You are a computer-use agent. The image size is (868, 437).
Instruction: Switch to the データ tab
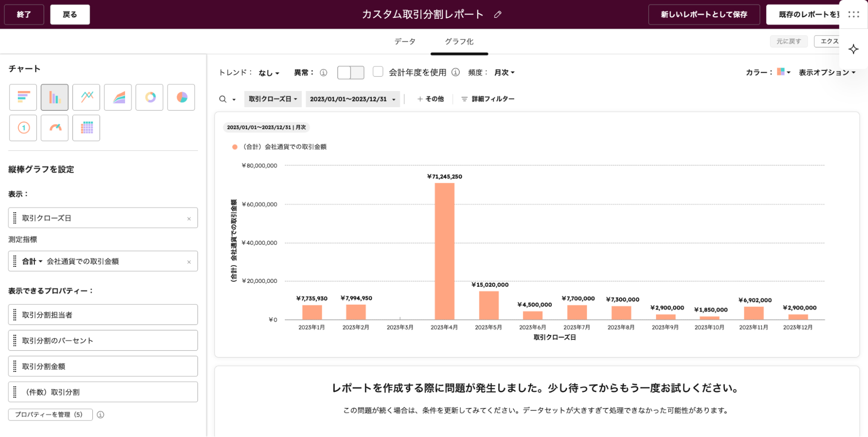(405, 42)
